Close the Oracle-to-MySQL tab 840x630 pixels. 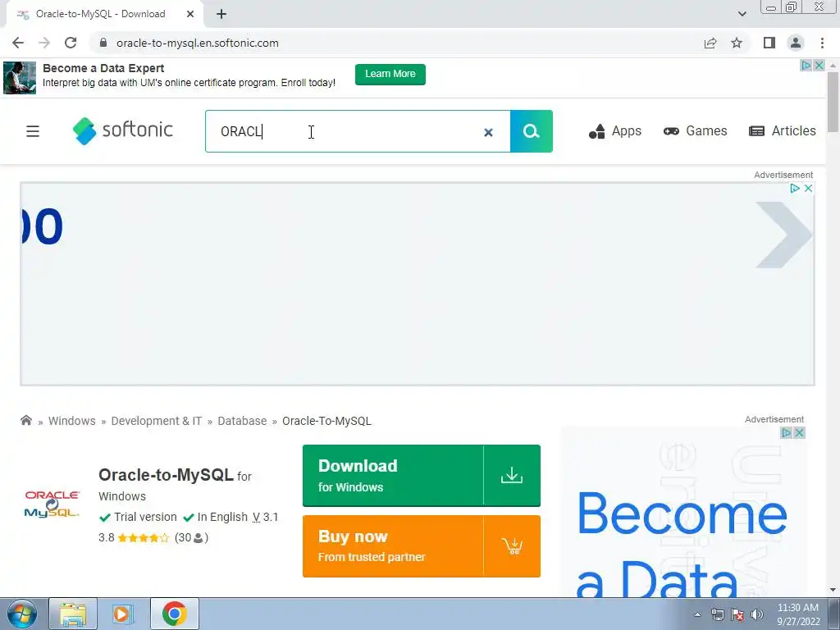(x=190, y=14)
